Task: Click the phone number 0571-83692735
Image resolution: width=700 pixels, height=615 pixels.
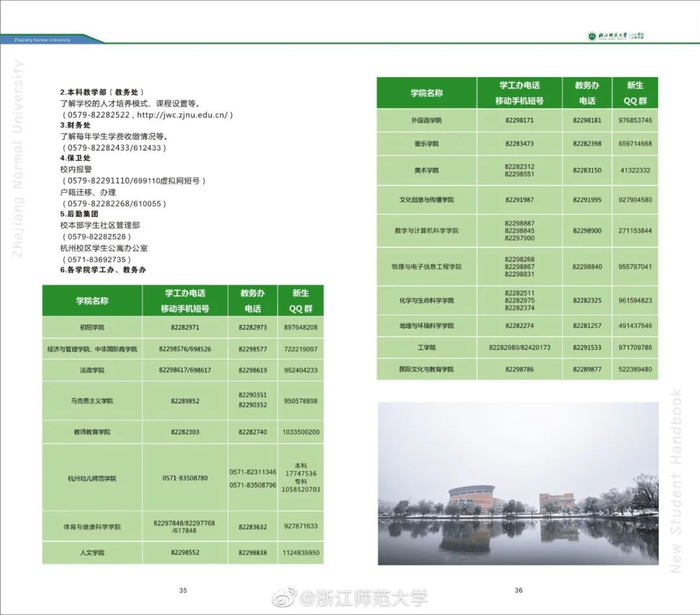Action: pos(96,259)
